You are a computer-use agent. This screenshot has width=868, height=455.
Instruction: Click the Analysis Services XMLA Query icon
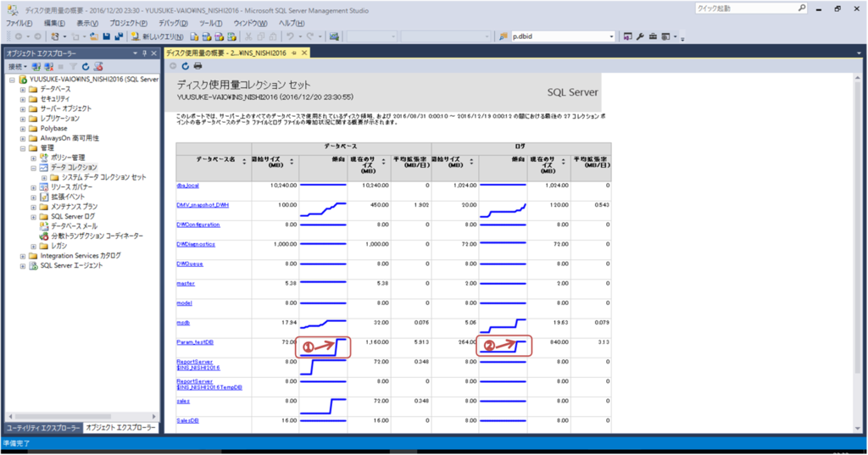pyautogui.click(x=232, y=36)
